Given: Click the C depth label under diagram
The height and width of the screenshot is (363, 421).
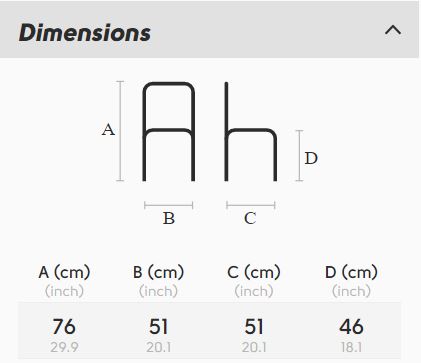Looking at the screenshot, I should pyautogui.click(x=250, y=218).
